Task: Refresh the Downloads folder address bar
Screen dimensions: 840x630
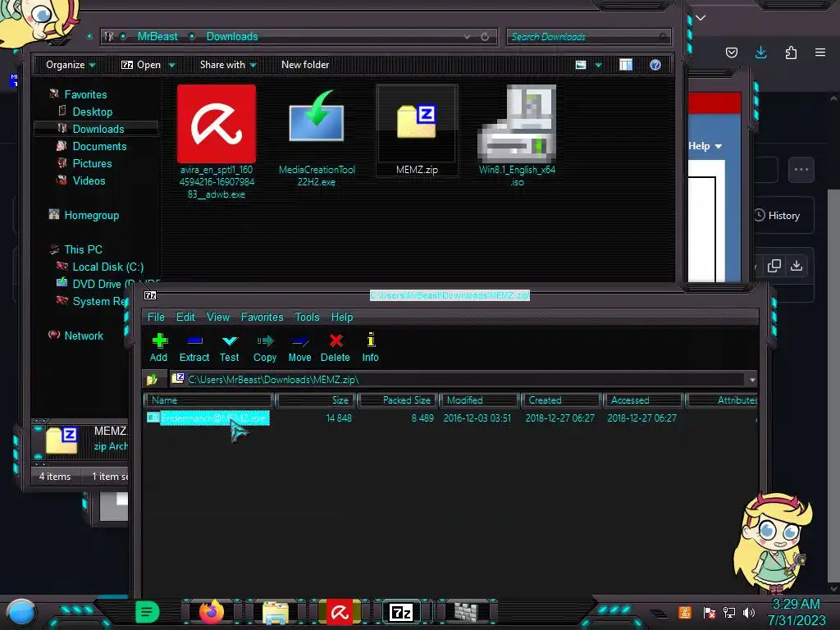Action: 485,36
